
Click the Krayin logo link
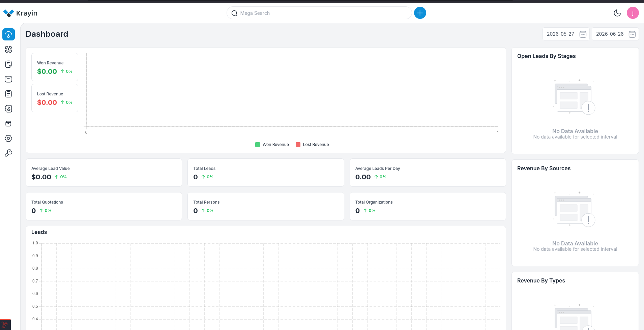click(x=20, y=13)
